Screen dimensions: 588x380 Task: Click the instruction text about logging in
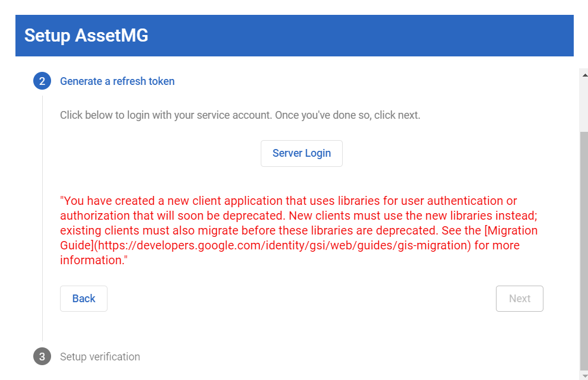240,115
